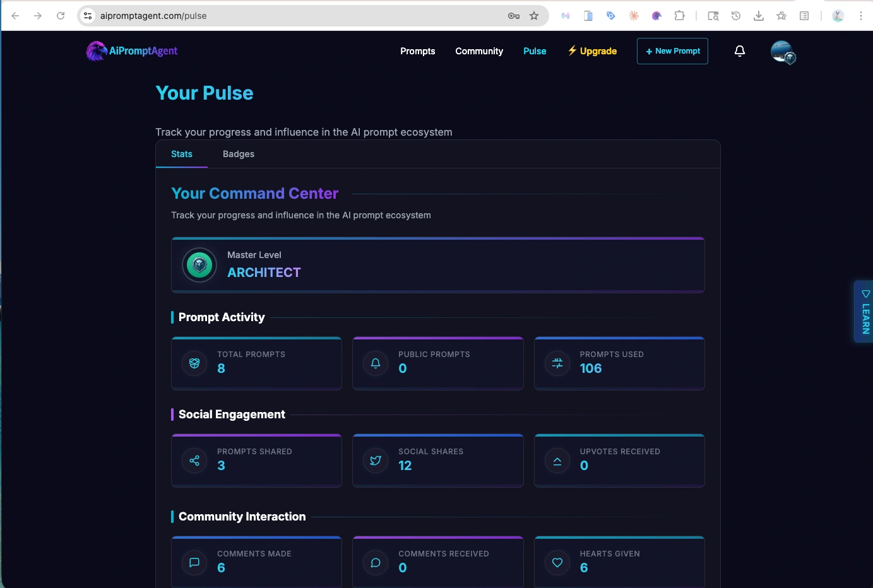Screen dimensions: 873x588
Task: Click the Hearts Given heart icon
Action: 557,563
